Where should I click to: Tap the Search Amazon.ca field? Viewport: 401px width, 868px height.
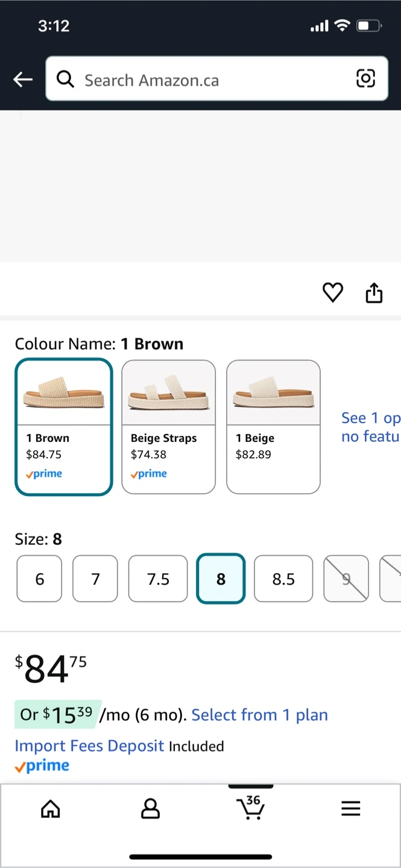click(205, 79)
